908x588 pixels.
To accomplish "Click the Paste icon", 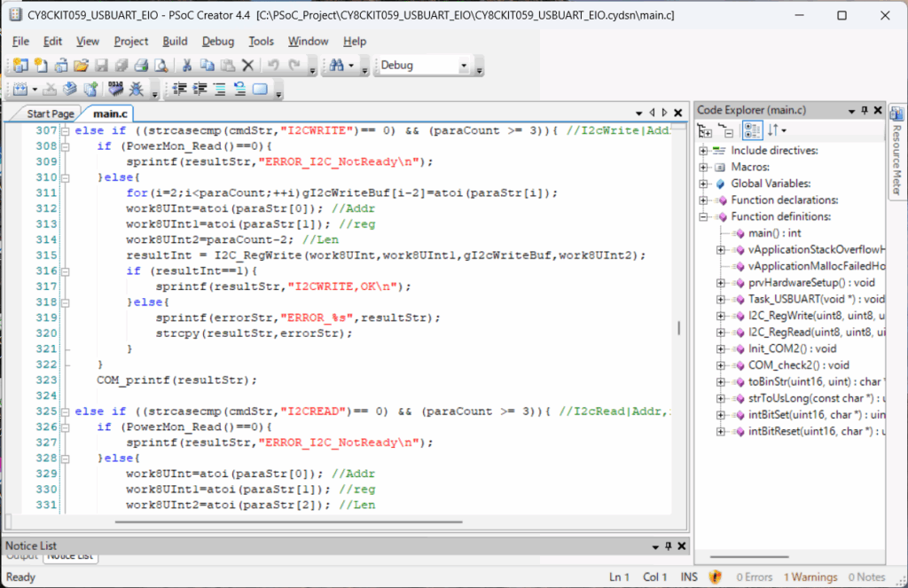I will pyautogui.click(x=228, y=66).
